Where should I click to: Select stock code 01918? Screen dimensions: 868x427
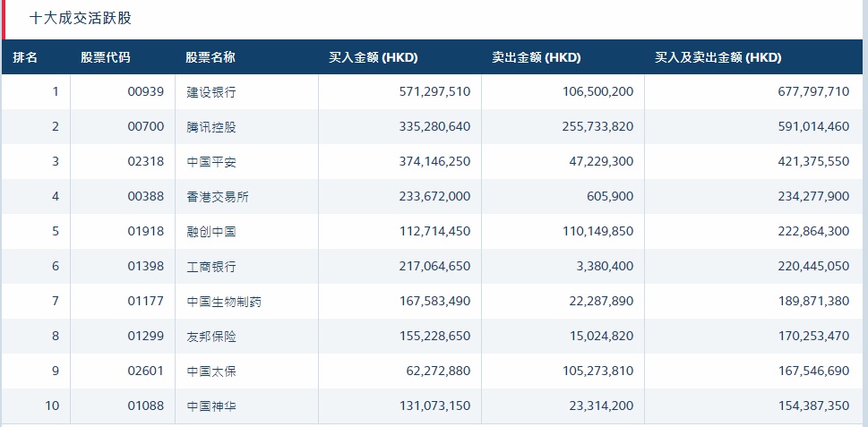pyautogui.click(x=146, y=231)
